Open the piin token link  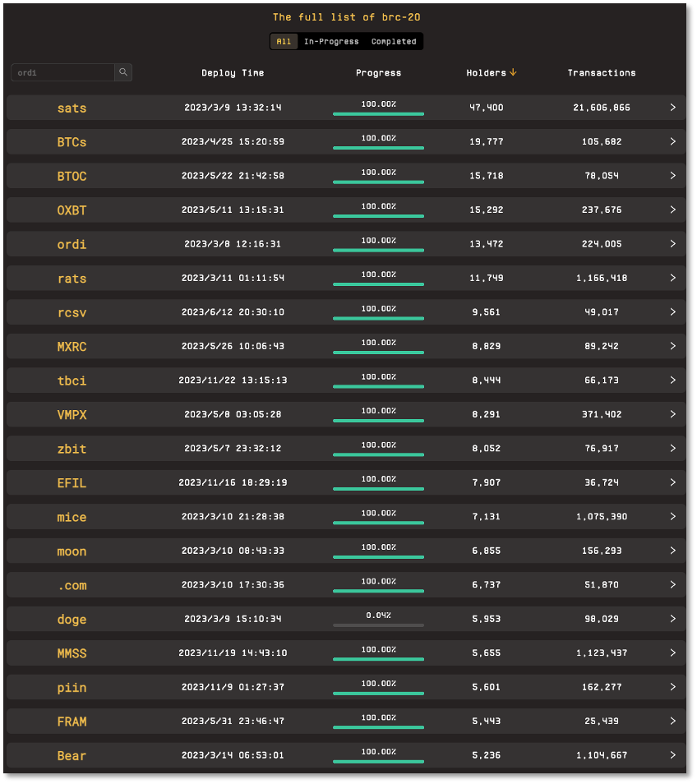coord(72,688)
